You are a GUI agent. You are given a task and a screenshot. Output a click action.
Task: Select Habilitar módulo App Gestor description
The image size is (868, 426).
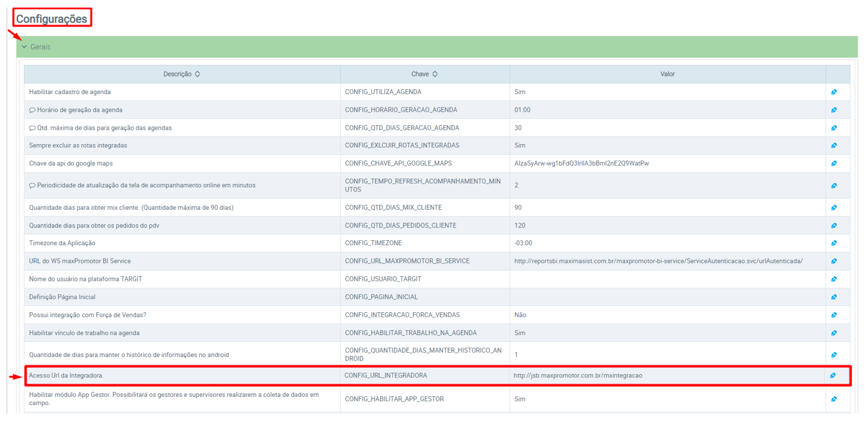point(174,399)
